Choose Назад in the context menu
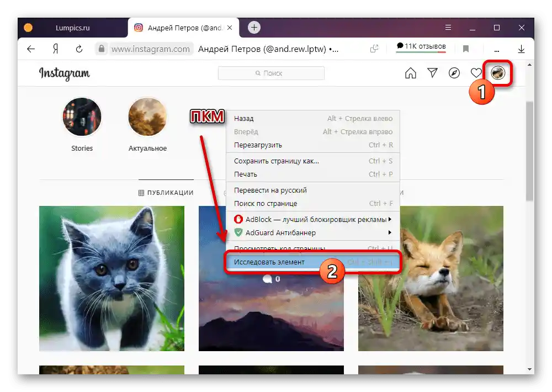This screenshot has width=552, height=392. pos(313,119)
